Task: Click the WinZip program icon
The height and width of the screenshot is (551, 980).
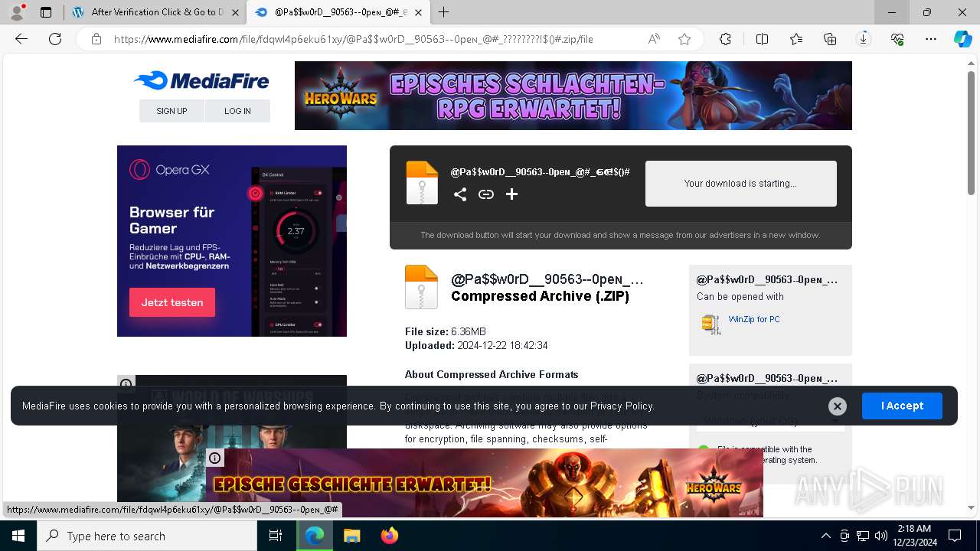Action: (711, 324)
